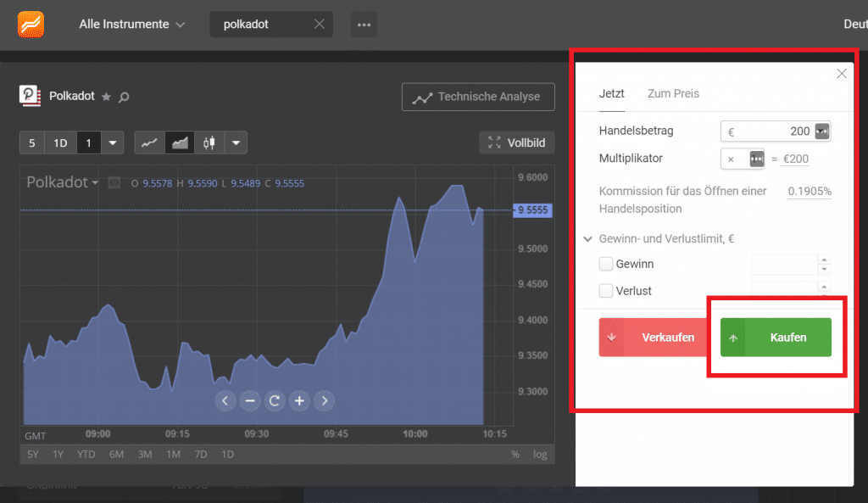Screen dimensions: 868x503
Task: Expand the interval dropdown arrow
Action: tap(113, 143)
